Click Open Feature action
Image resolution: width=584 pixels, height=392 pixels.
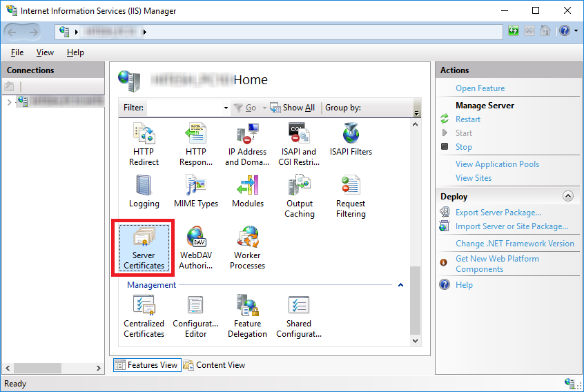point(480,88)
